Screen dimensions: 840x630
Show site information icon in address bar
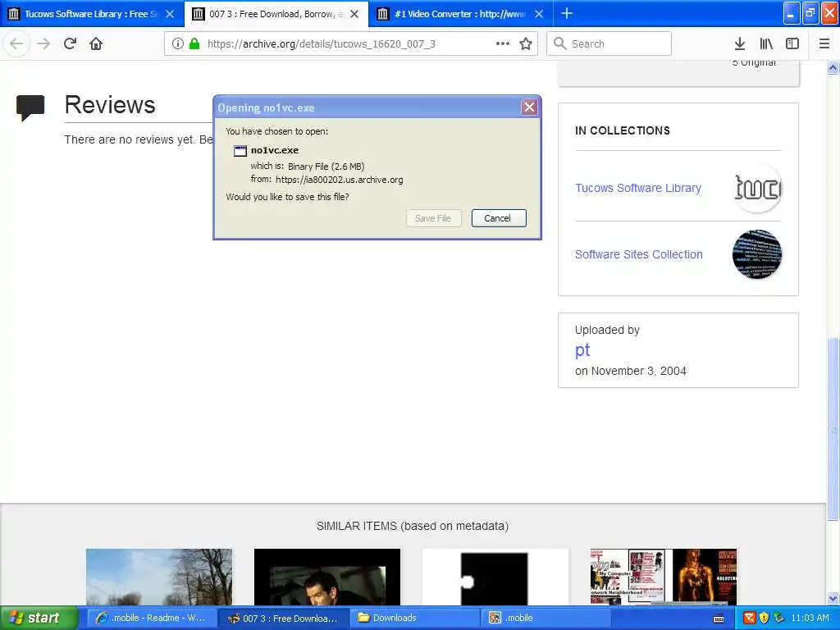tap(178, 44)
